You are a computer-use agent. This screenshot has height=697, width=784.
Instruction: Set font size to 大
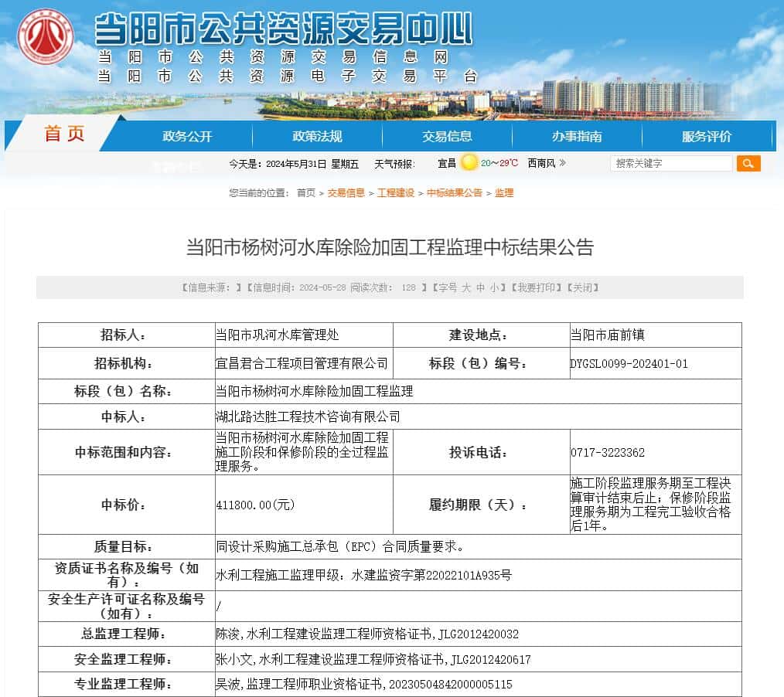point(466,287)
